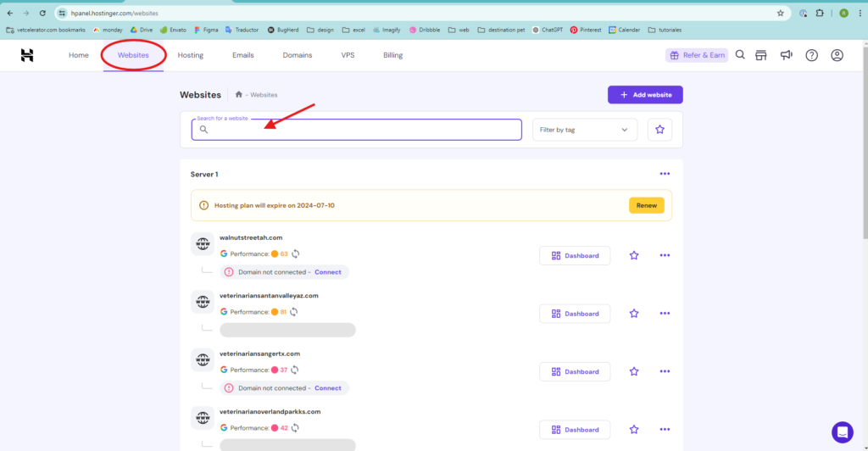Viewport: 868px width, 451px height.
Task: Expand the Filter by tag dropdown
Action: pyautogui.click(x=584, y=130)
